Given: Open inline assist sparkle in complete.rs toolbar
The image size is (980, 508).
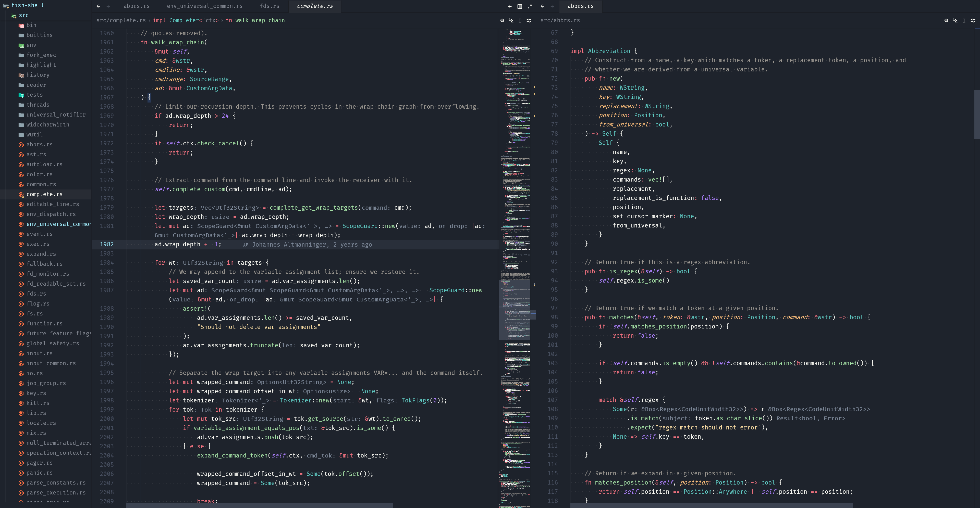Looking at the screenshot, I should coord(511,21).
